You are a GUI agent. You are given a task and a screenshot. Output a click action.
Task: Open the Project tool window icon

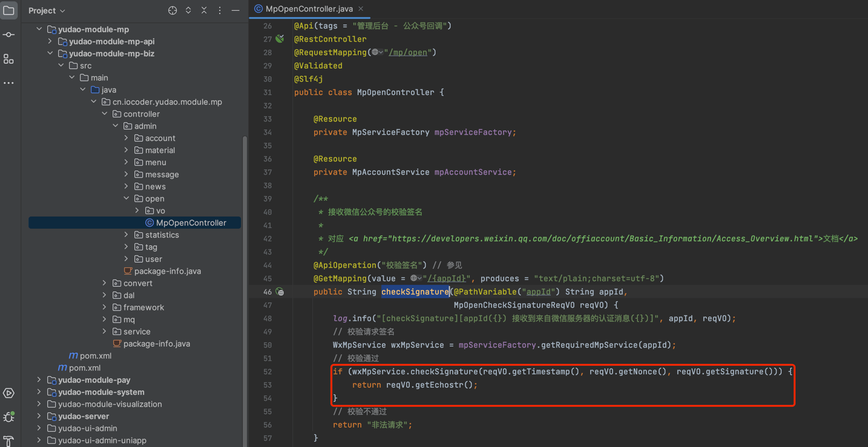pyautogui.click(x=8, y=10)
